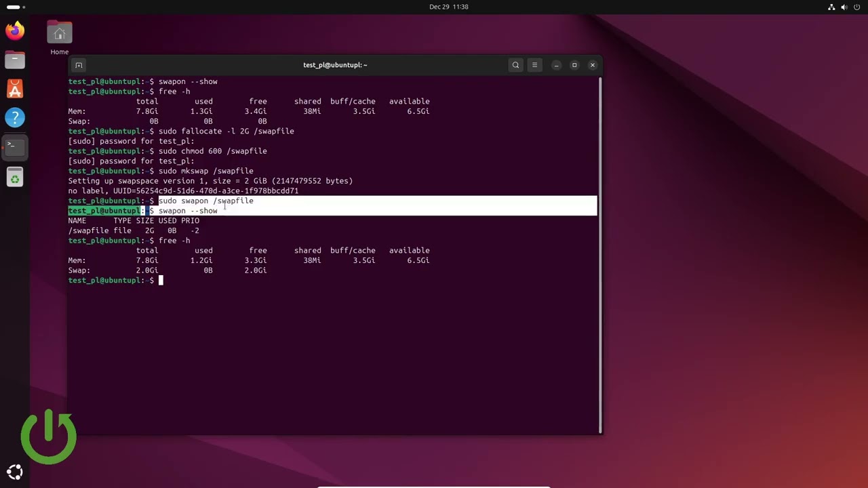Open clock calendar showing Dec 29 11:38
The width and height of the screenshot is (868, 488).
pyautogui.click(x=449, y=7)
